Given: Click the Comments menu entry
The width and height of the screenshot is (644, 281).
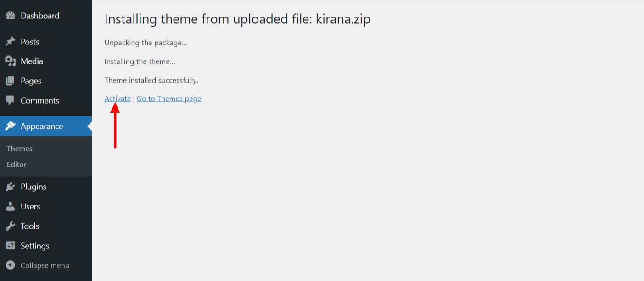Looking at the screenshot, I should point(40,100).
